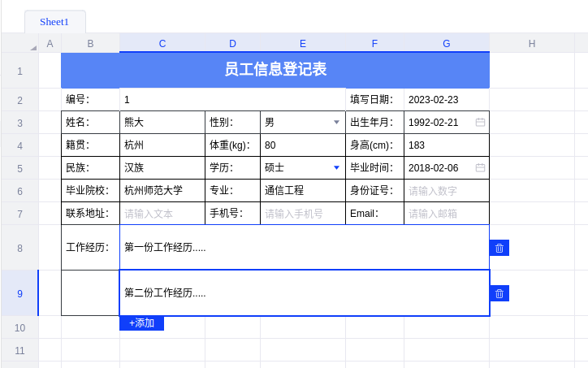The width and height of the screenshot is (588, 368).
Task: Select the 毕业院校 value 杭州师范大学
Action: pos(162,191)
